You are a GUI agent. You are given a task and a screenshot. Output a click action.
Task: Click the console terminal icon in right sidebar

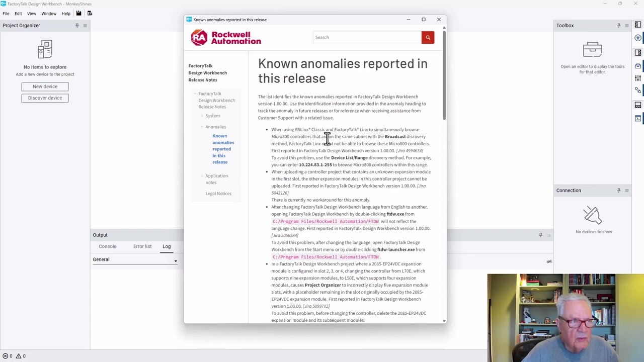point(638,119)
